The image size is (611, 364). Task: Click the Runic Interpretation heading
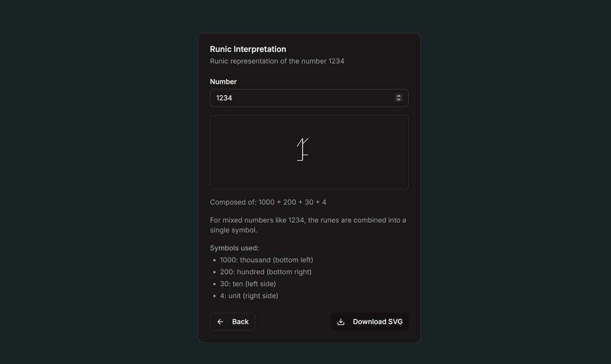click(248, 49)
